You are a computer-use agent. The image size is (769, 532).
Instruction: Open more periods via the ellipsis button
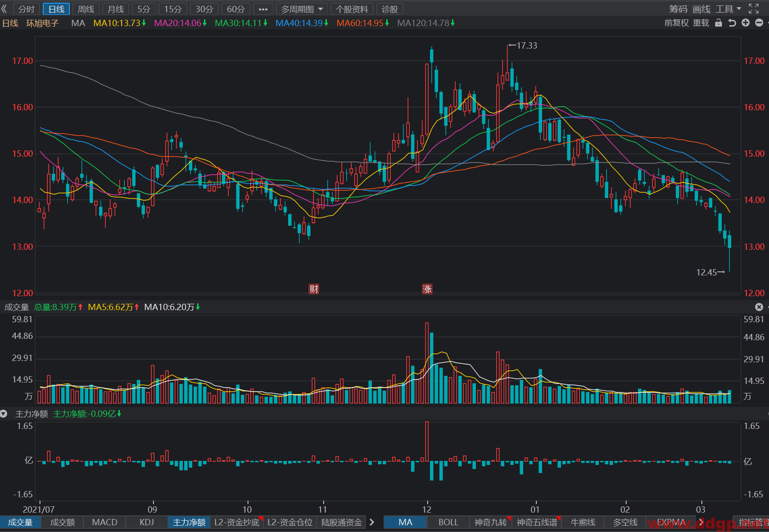[x=263, y=9]
